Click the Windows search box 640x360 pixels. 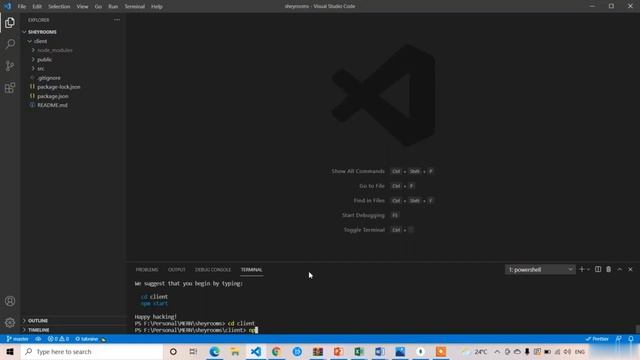pyautogui.click(x=92, y=351)
